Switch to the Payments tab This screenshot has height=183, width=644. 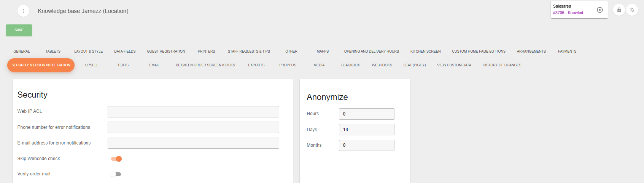click(567, 51)
